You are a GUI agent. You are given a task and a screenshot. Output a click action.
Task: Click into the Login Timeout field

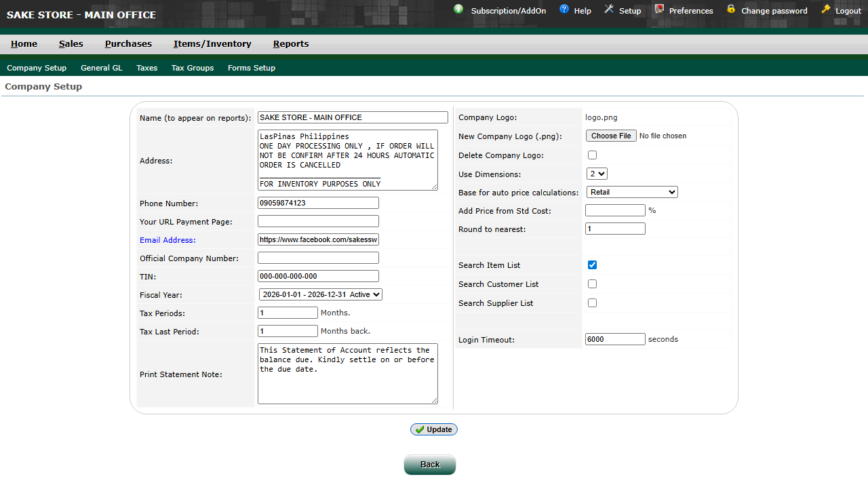click(x=614, y=339)
